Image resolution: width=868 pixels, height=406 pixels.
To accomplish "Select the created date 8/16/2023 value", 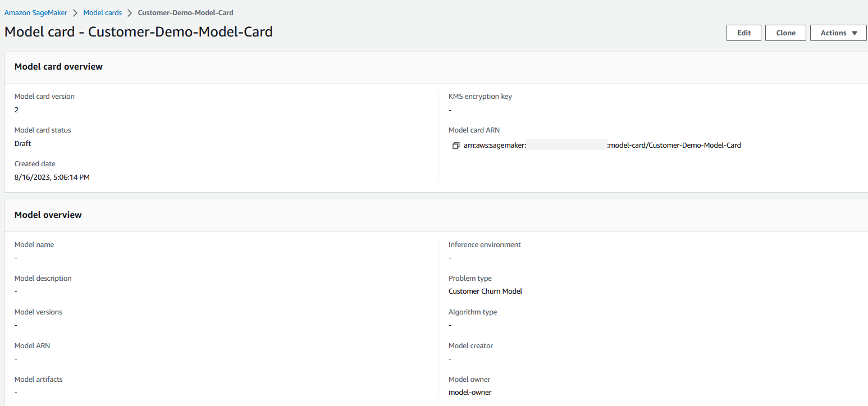I will pos(52,177).
